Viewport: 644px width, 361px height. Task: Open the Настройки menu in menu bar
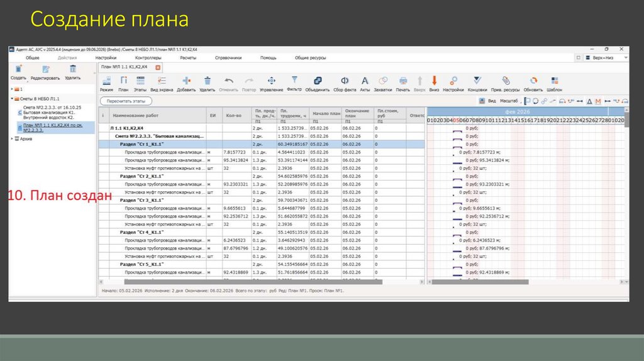tap(106, 58)
